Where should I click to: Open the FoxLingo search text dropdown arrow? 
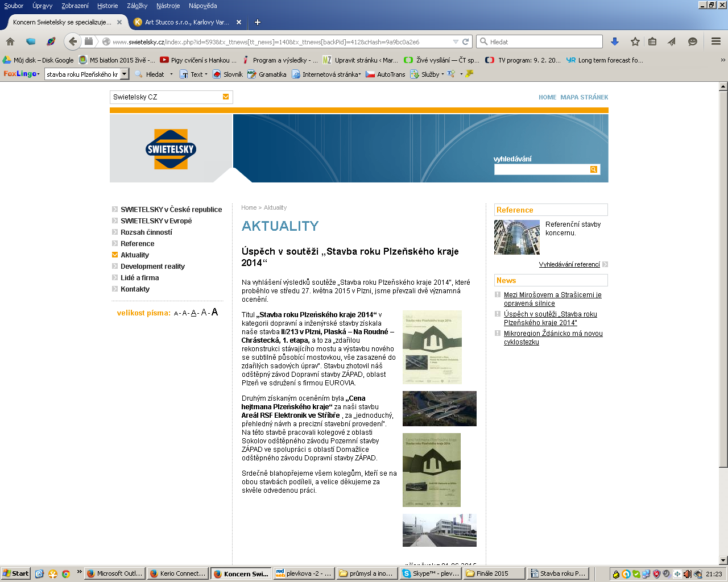[x=125, y=74]
